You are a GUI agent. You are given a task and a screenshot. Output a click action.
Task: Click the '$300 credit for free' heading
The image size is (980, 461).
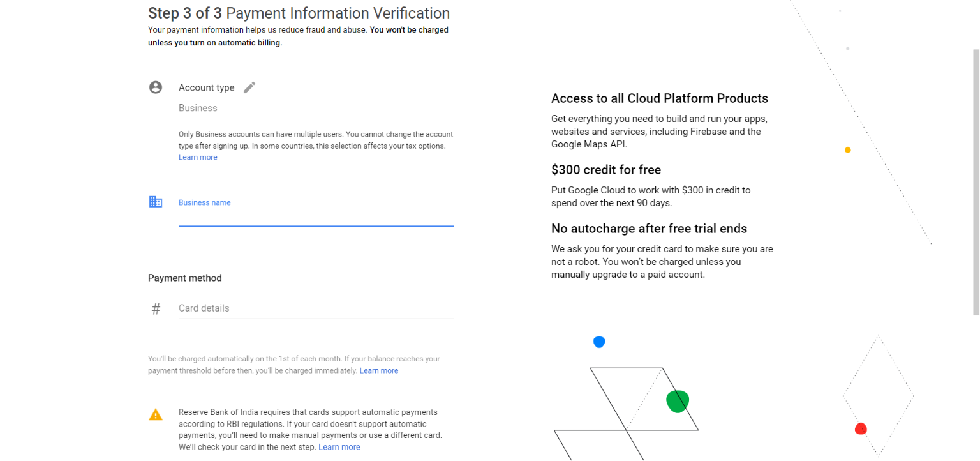pyautogui.click(x=606, y=170)
